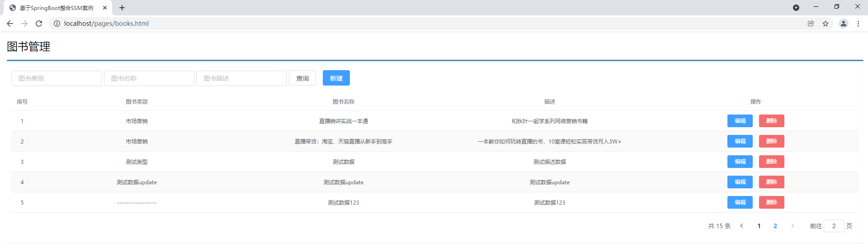Bookmark this page with star icon
868x244 pixels.
point(826,24)
